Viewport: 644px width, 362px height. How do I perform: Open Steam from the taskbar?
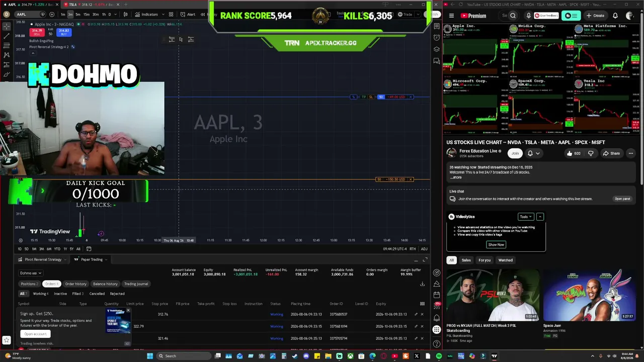(x=294, y=356)
